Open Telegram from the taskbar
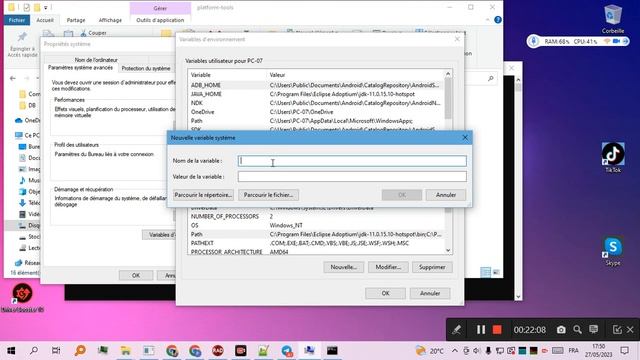This screenshot has height=360, width=640. [287, 351]
